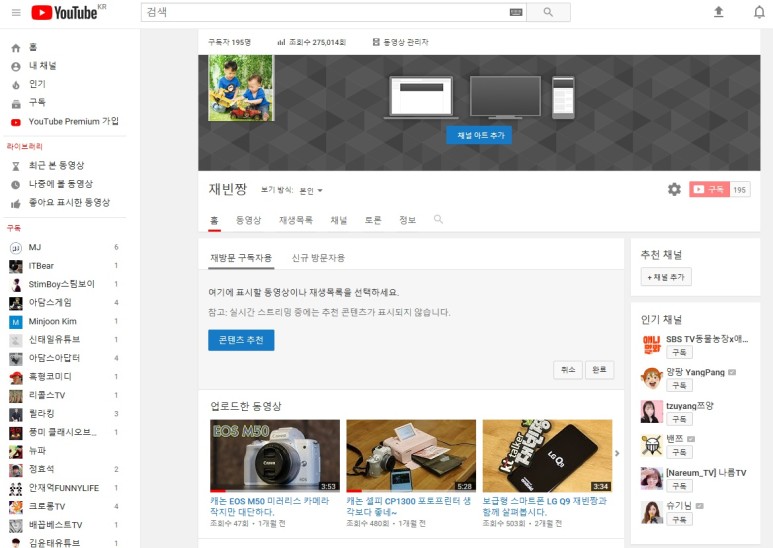Open 신태일유튜브 subscription
The width and height of the screenshot is (773, 548).
click(64, 340)
